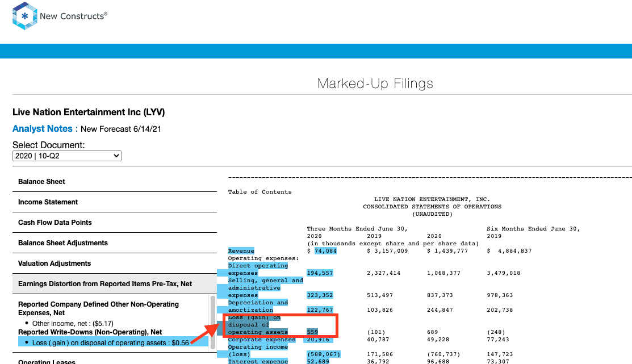This screenshot has height=364, width=632.
Task: Click the Marked-Up Filings heading
Action: point(375,83)
